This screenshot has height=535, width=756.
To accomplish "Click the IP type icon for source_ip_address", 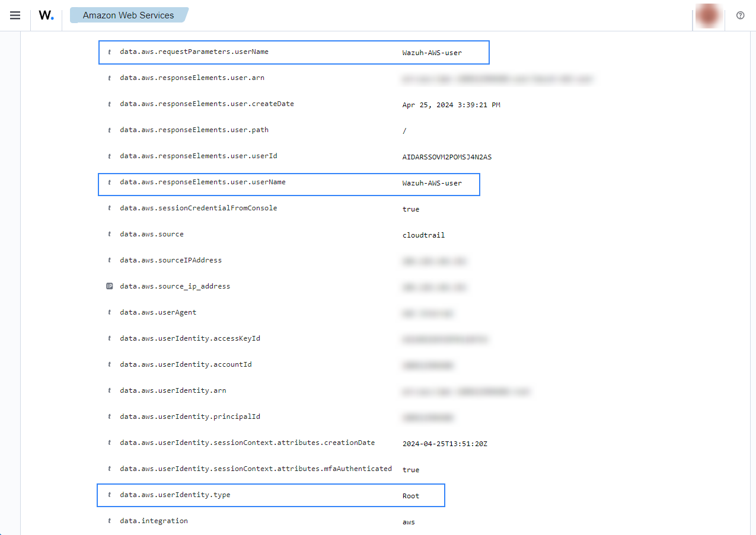I will coord(109,286).
